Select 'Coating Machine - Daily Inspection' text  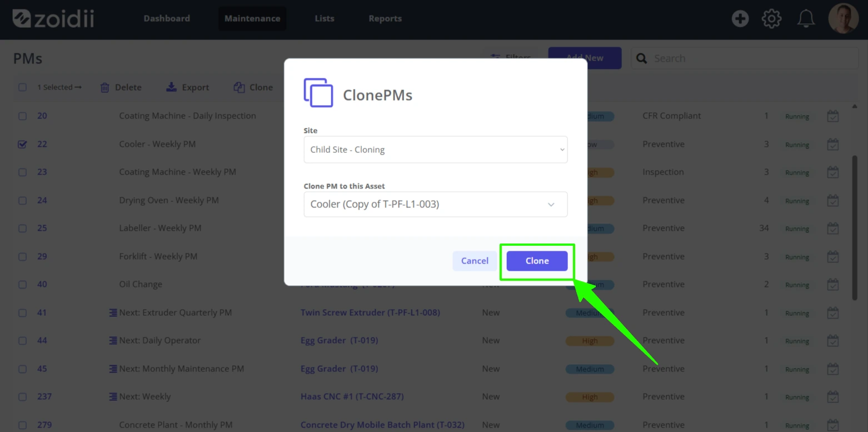pyautogui.click(x=187, y=116)
